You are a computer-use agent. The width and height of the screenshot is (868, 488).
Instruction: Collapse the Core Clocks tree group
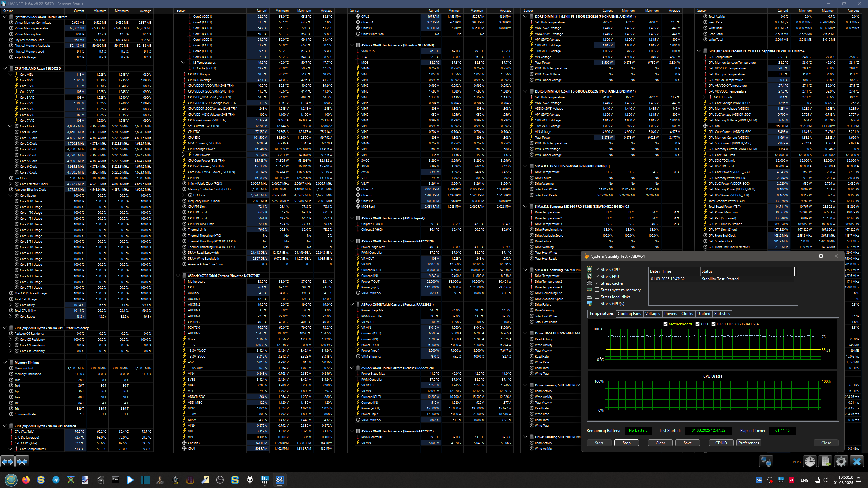tap(10, 126)
